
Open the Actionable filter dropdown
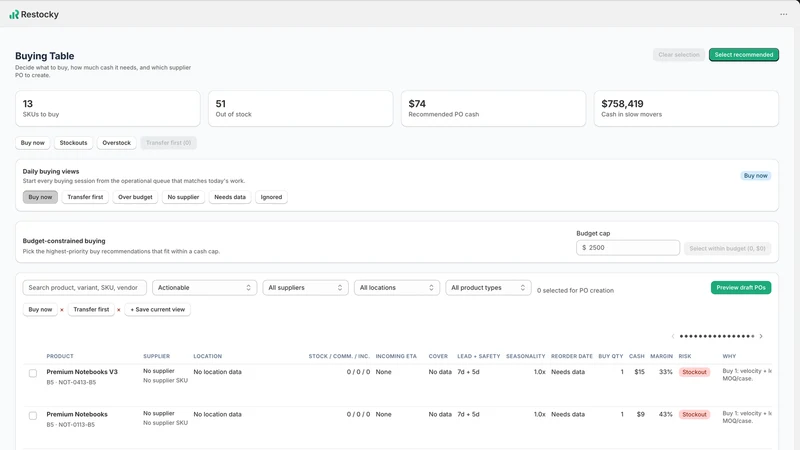coord(204,288)
